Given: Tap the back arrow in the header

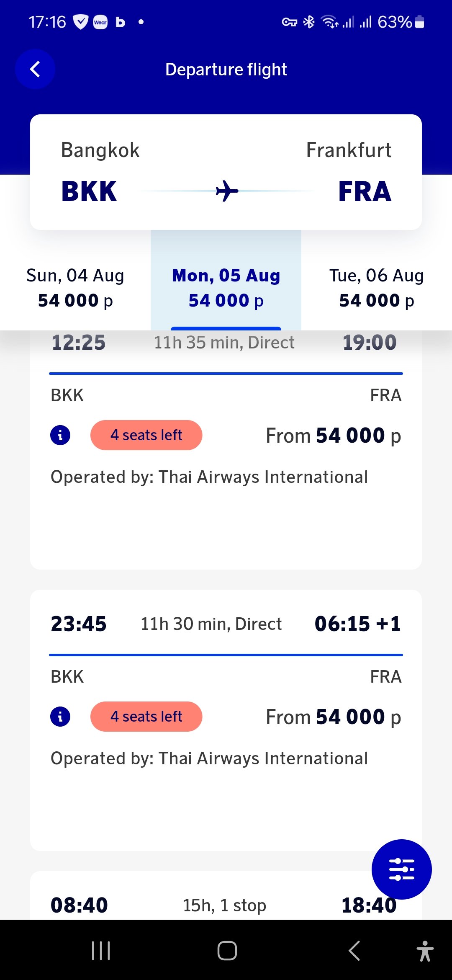Looking at the screenshot, I should [35, 69].
